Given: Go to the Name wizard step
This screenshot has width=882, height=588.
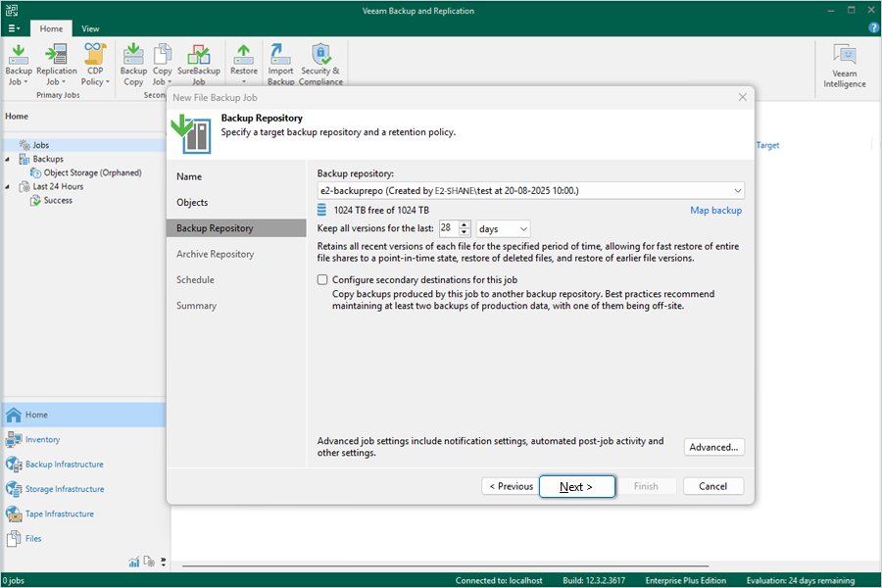Looking at the screenshot, I should pyautogui.click(x=189, y=176).
